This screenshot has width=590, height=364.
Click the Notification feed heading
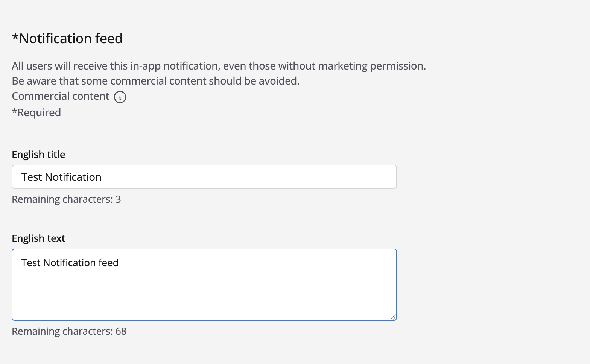67,38
